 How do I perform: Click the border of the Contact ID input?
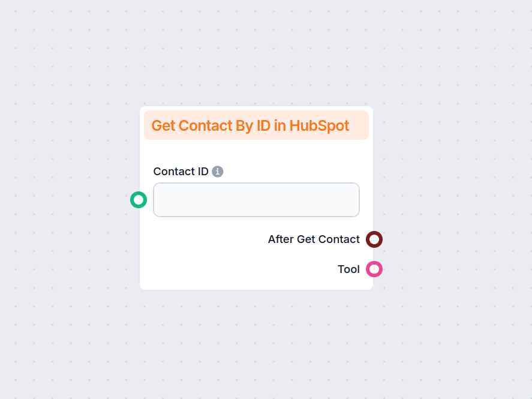[256, 184]
